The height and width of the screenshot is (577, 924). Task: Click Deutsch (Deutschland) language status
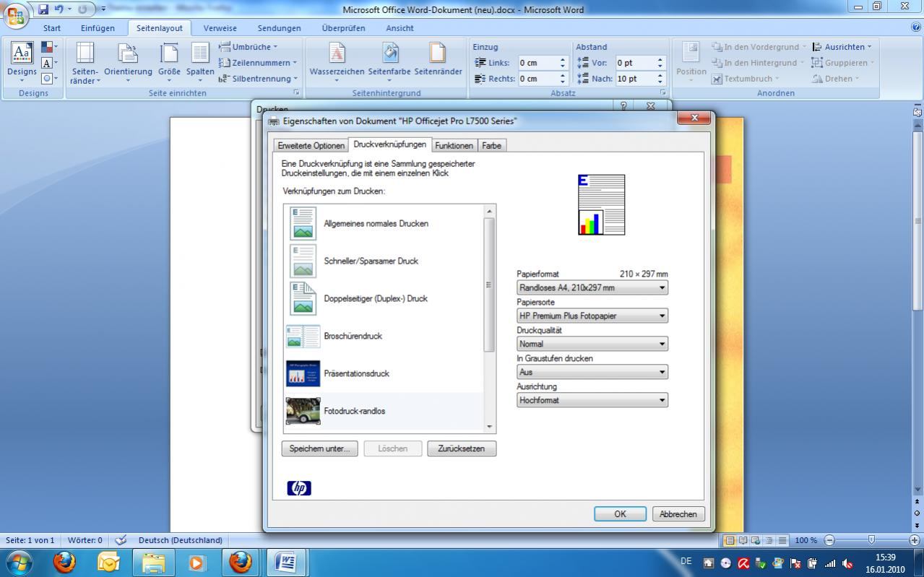[x=180, y=540]
